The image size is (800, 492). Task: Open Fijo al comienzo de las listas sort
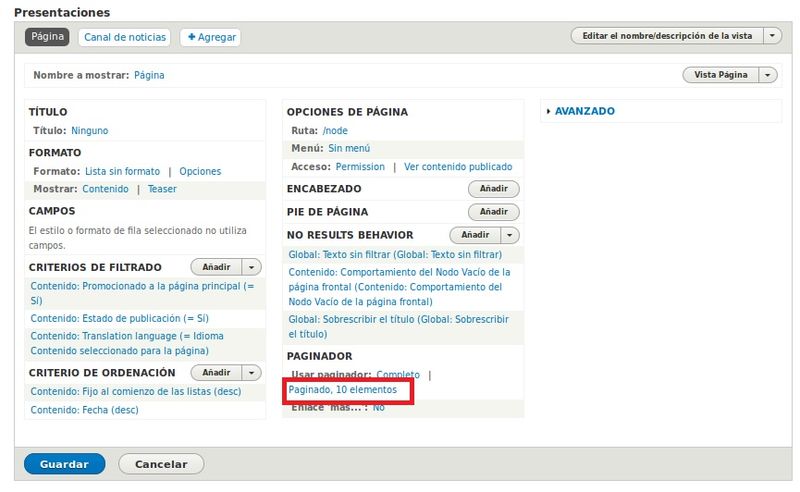(136, 391)
